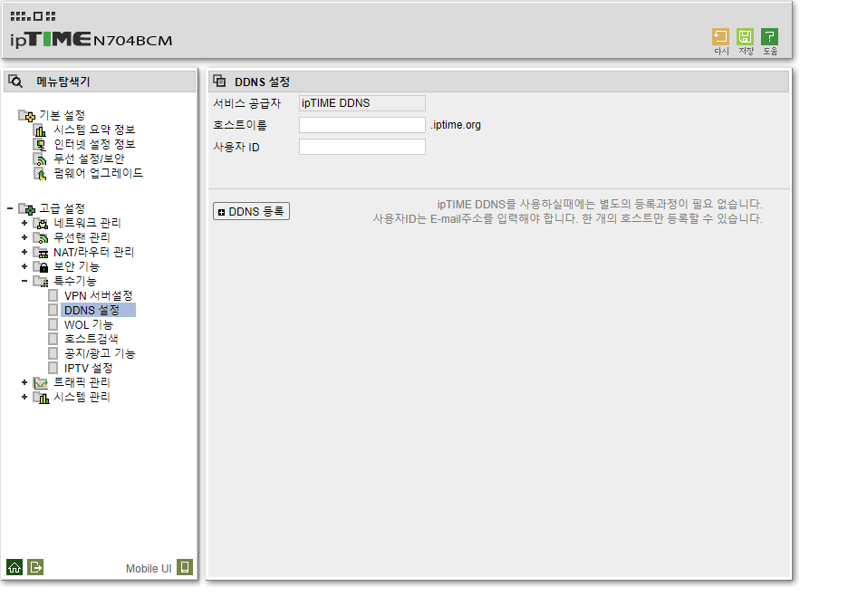Open IPTV 설정 menu item
The height and width of the screenshot is (616, 848).
click(x=89, y=369)
